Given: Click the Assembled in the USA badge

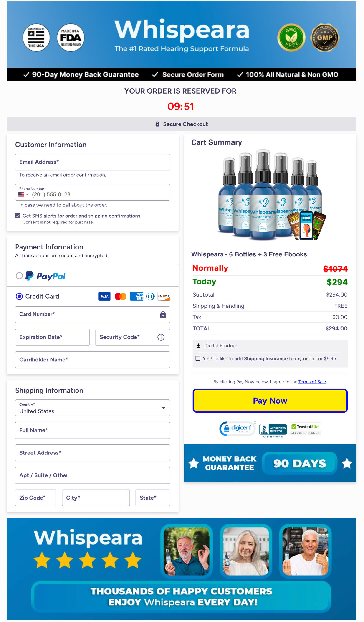Looking at the screenshot, I should [36, 38].
